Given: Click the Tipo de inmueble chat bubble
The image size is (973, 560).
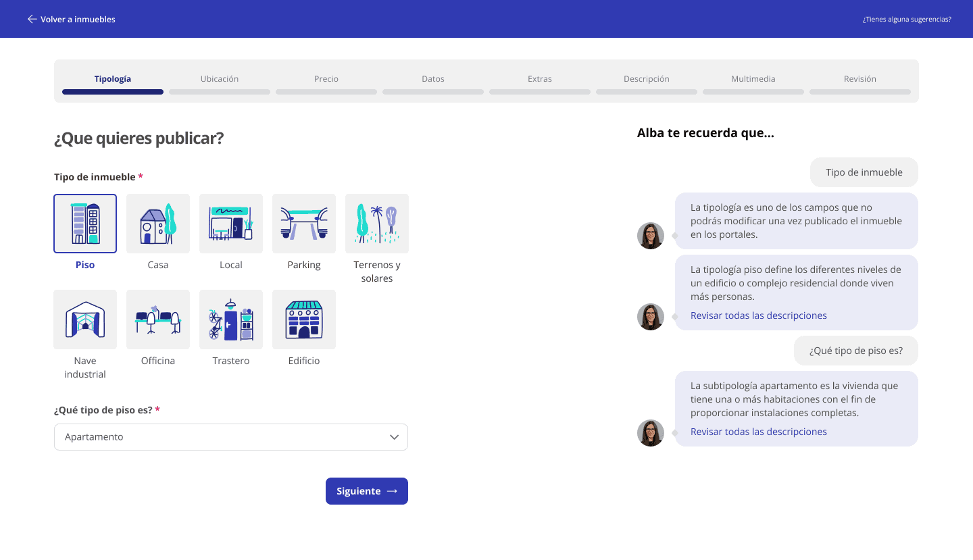Looking at the screenshot, I should (x=864, y=172).
